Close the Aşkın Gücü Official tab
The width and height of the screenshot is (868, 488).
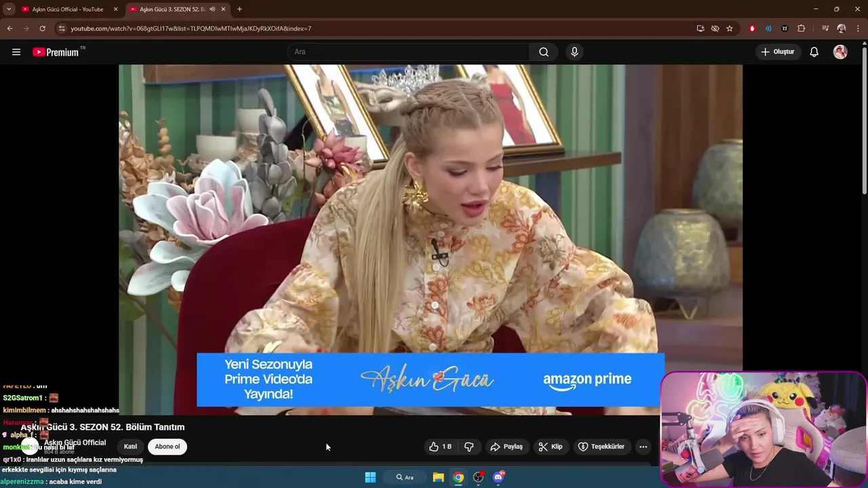[115, 9]
